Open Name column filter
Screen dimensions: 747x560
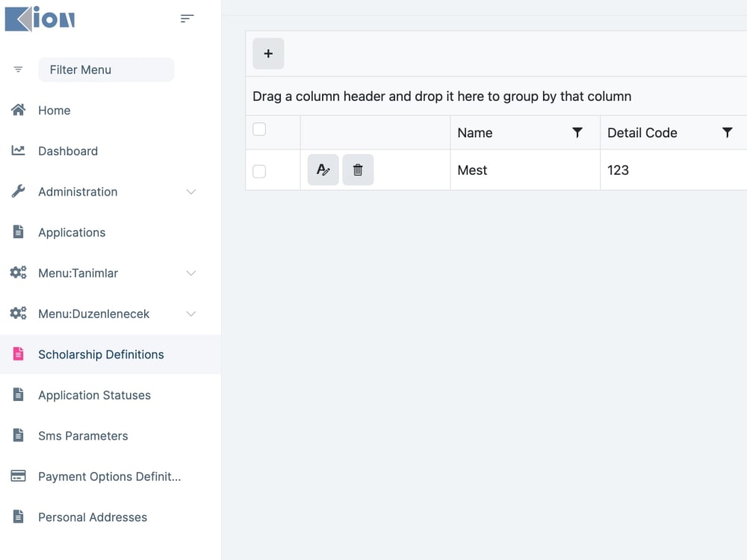577,132
